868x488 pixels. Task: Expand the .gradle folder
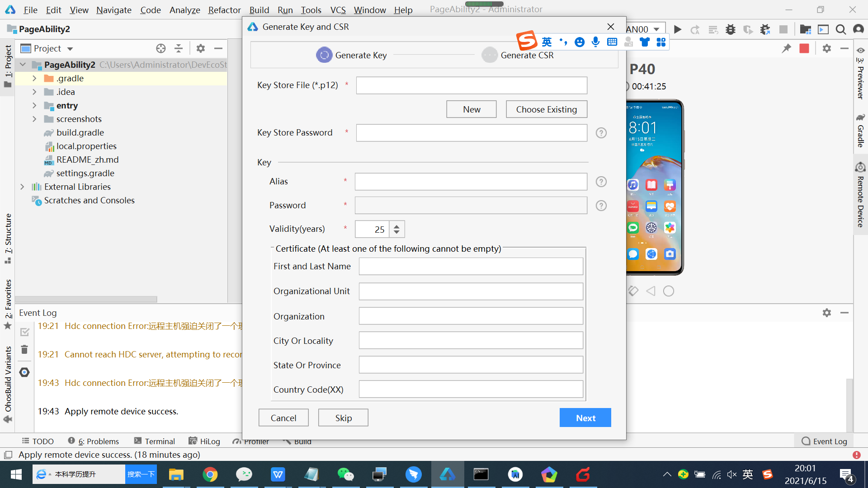pos(34,78)
